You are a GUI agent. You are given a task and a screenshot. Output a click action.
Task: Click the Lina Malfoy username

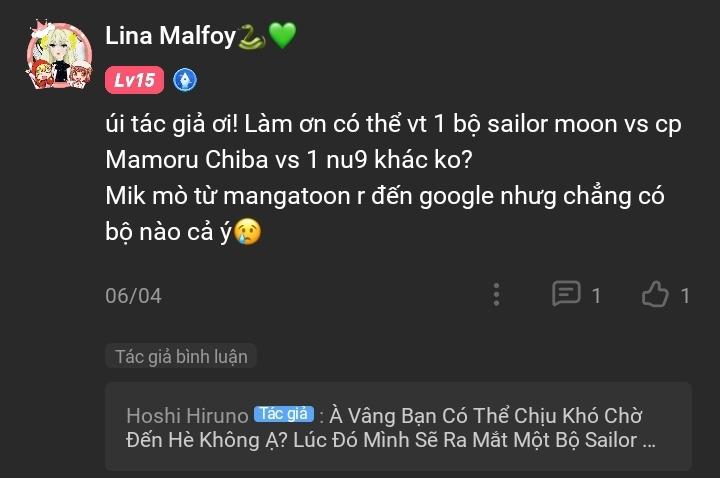(170, 35)
